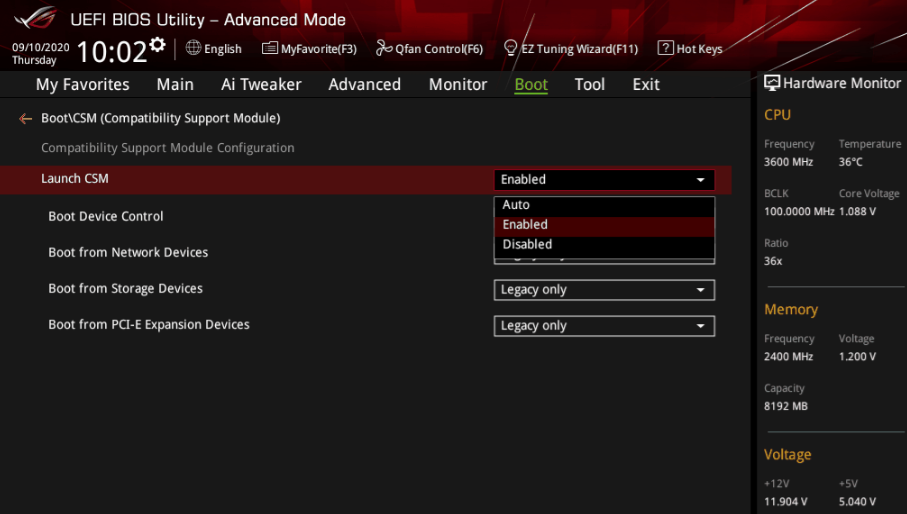Viewport: 907px width, 514px height.
Task: Click the globe language icon
Action: (193, 48)
